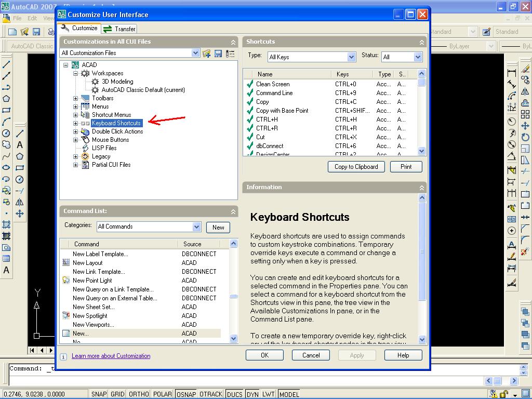Click the Information panel scrollbar thumb
The image size is (532, 399).
[422, 251]
